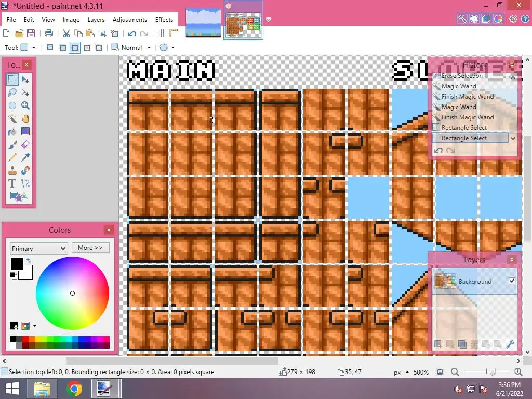Image resolution: width=532 pixels, height=399 pixels.
Task: Toggle the rulers display
Action: pyautogui.click(x=174, y=33)
